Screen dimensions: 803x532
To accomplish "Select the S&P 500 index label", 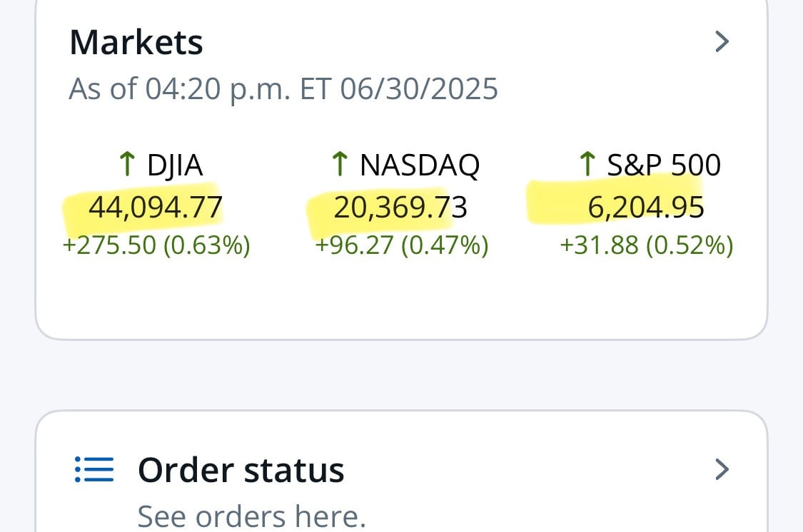I will pos(664,165).
